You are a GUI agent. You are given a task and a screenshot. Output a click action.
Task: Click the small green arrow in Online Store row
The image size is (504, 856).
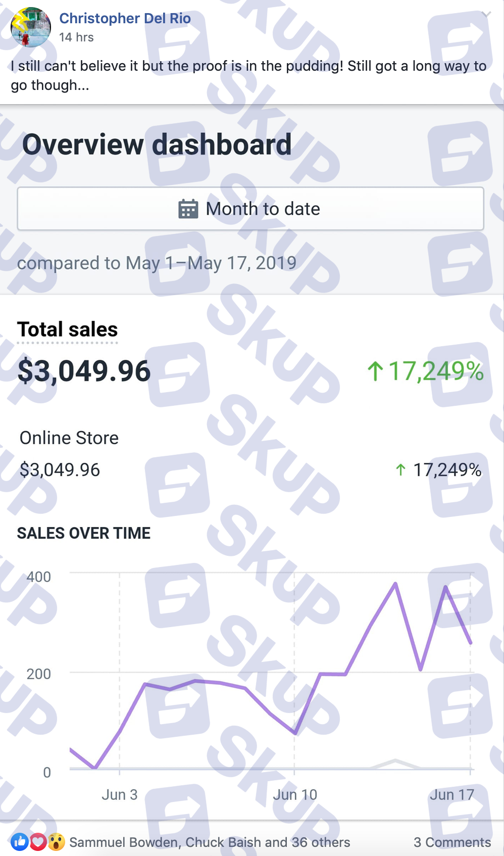click(400, 470)
